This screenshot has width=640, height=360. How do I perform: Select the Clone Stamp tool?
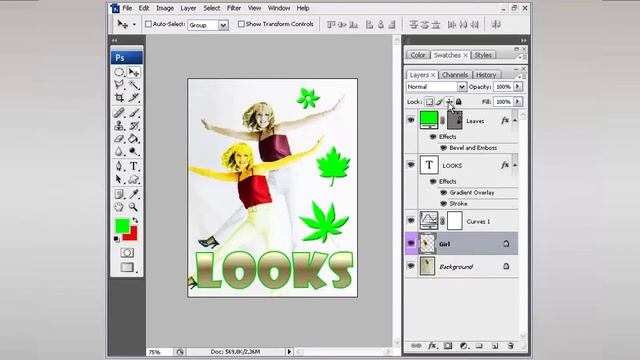pyautogui.click(x=119, y=126)
